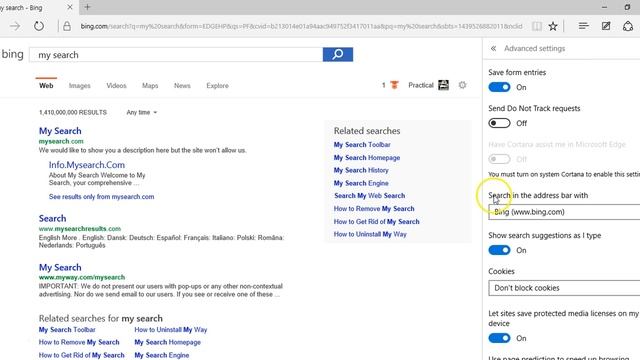Click the browser address bar URL
The image size is (640, 360).
click(x=301, y=26)
